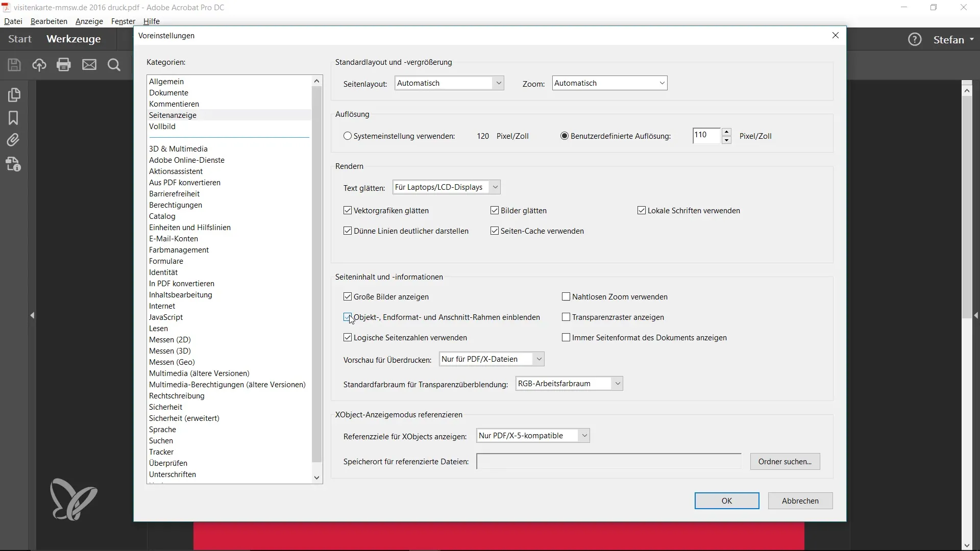This screenshot has width=980, height=551.
Task: Enable Immer Seitenformat des Dokuments anzeigen
Action: (x=566, y=338)
